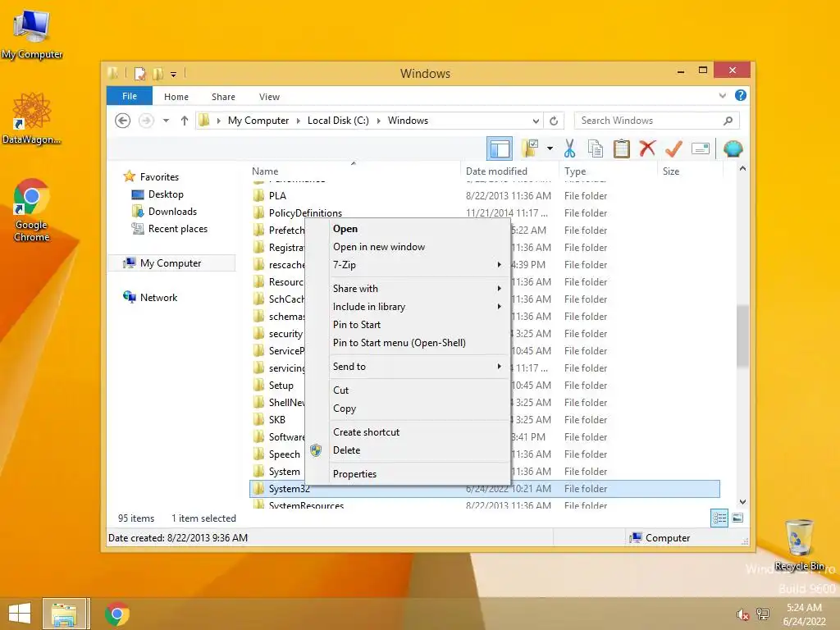Image resolution: width=840 pixels, height=630 pixels.
Task: Click the Search Windows input field
Action: (648, 121)
